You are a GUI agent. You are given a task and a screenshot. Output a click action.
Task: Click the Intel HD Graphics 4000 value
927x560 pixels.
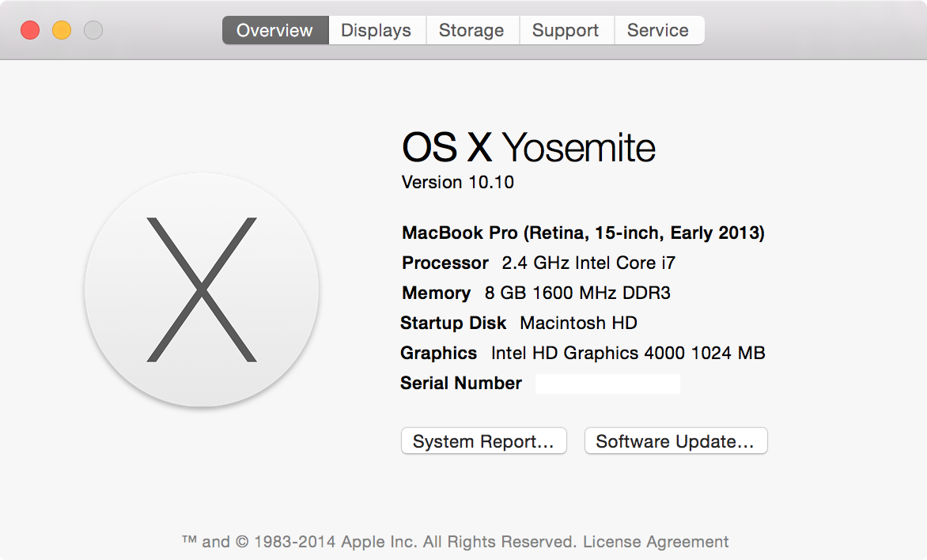click(x=628, y=353)
